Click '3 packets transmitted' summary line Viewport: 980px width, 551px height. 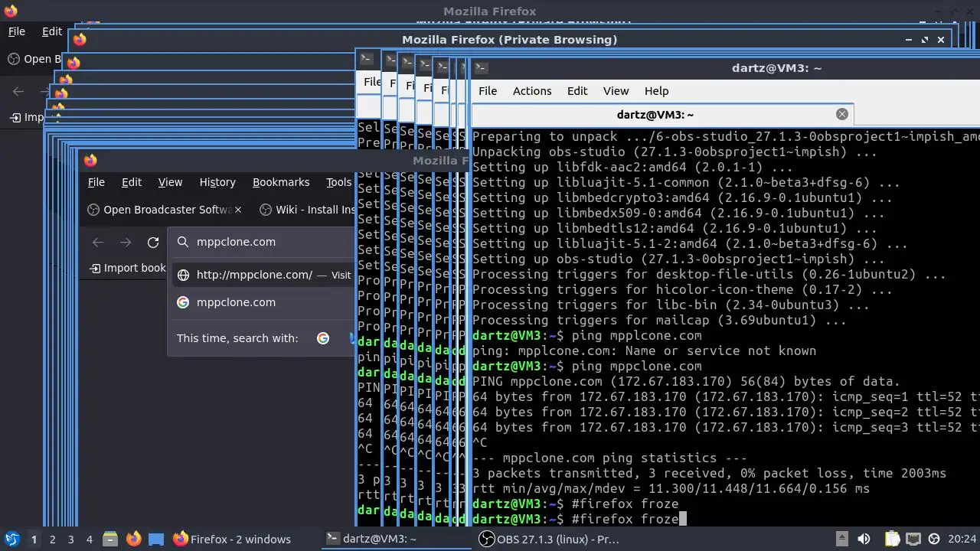[x=709, y=473]
